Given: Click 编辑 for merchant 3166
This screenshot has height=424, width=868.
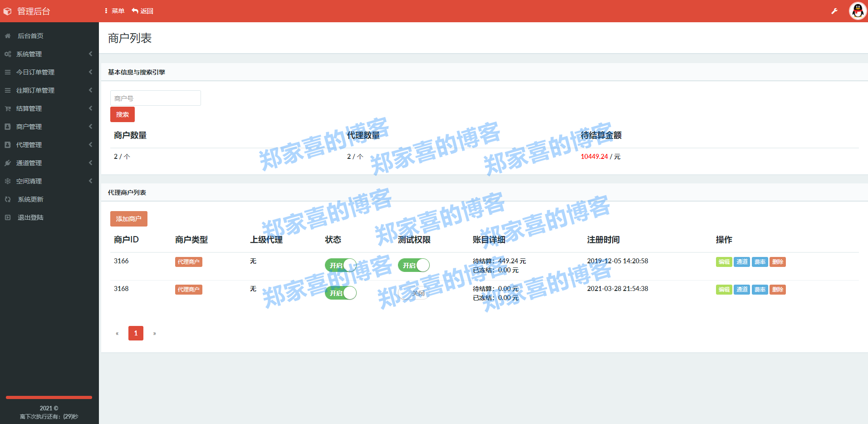Looking at the screenshot, I should 724,262.
